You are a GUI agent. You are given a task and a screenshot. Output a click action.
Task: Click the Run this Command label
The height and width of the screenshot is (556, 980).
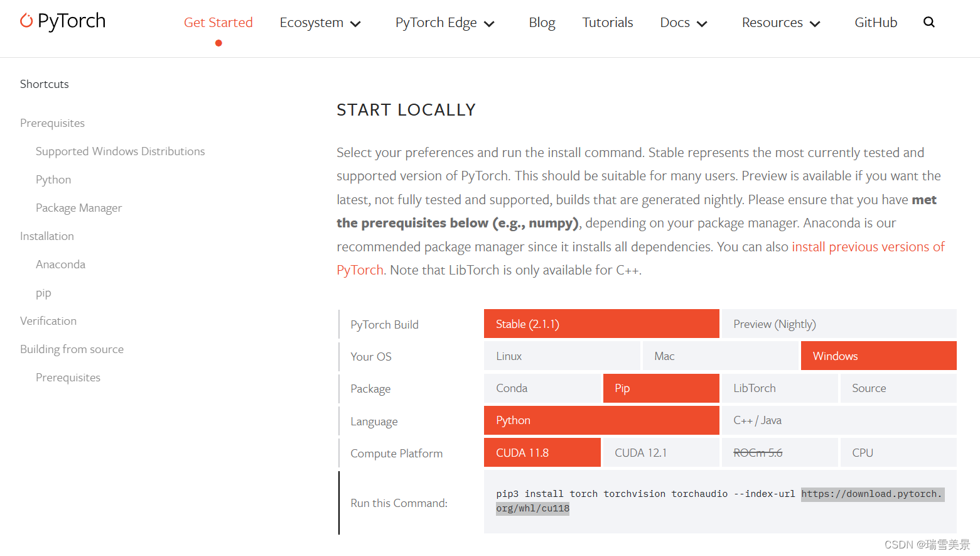pyautogui.click(x=399, y=503)
